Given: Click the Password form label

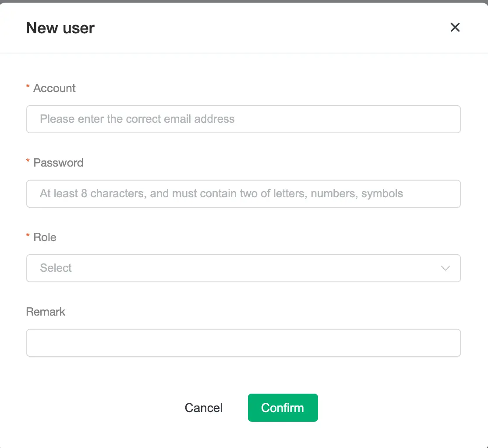Looking at the screenshot, I should [58, 163].
